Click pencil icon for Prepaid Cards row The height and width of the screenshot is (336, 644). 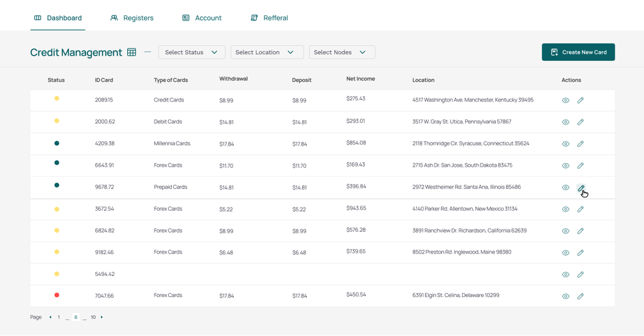click(580, 188)
